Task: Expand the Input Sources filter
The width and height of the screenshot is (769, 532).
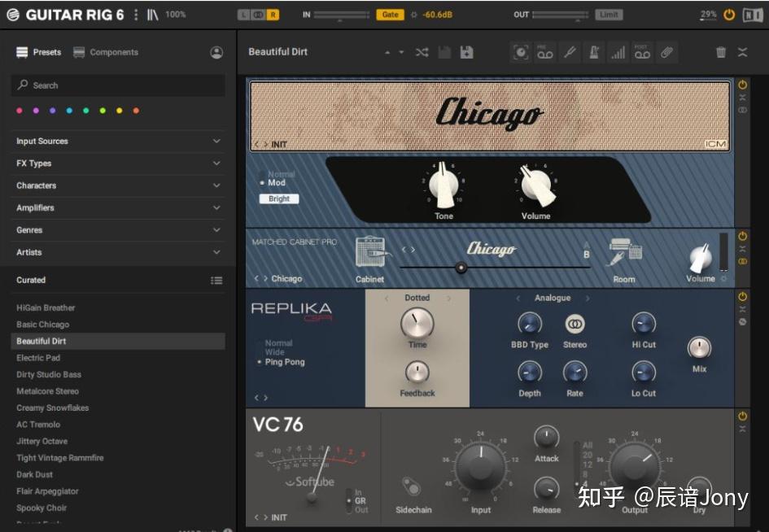Action: click(118, 142)
